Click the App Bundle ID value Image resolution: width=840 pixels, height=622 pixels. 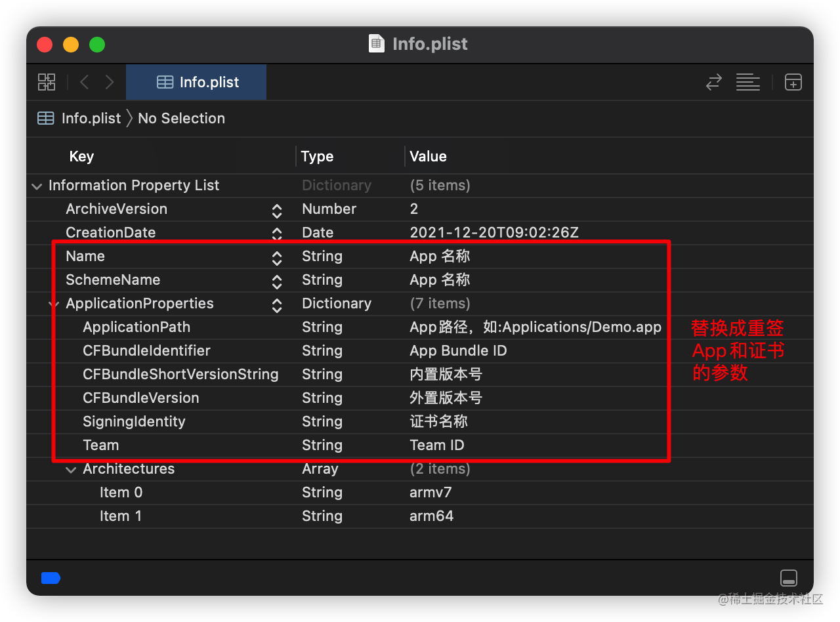[x=458, y=350]
